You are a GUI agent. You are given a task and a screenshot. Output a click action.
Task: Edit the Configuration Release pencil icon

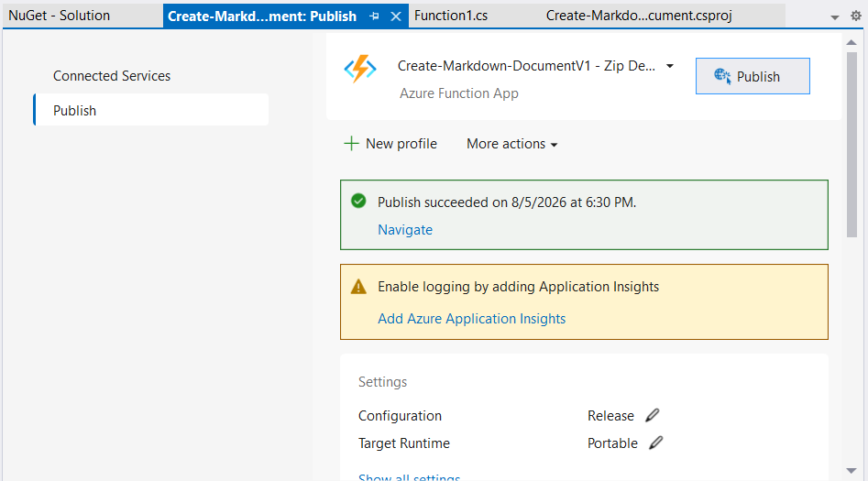(652, 415)
